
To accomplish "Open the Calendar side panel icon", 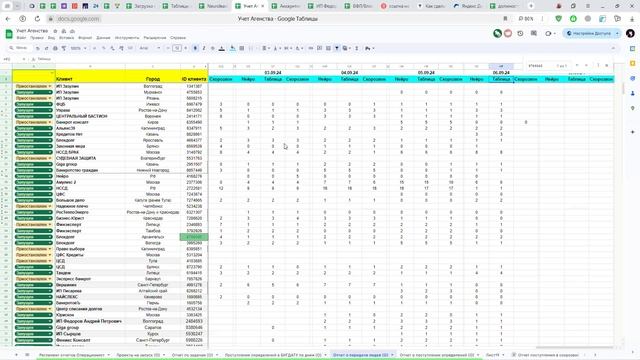I will [x=632, y=49].
